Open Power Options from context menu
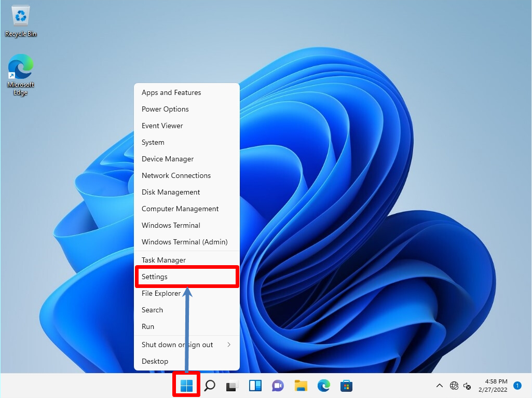The height and width of the screenshot is (398, 532). click(x=187, y=109)
